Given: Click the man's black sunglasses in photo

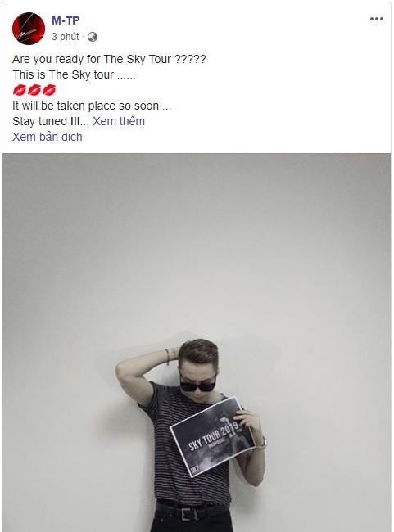Looking at the screenshot, I should 197,385.
